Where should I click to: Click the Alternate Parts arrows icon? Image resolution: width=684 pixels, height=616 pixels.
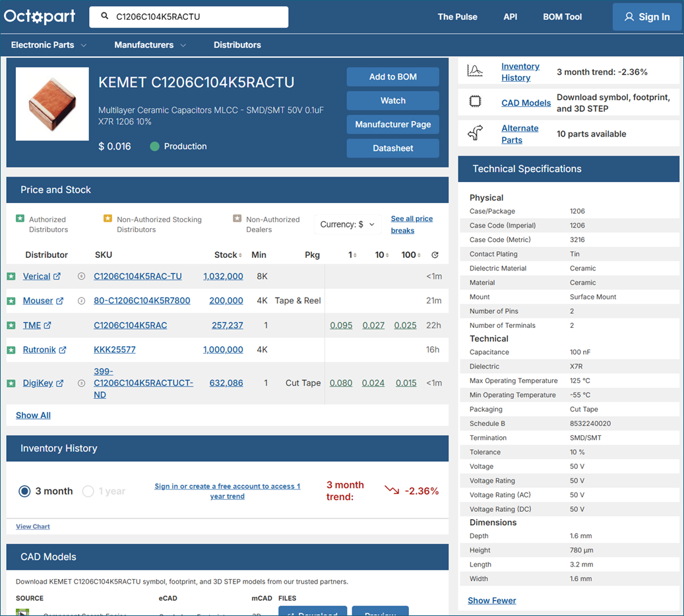pos(475,133)
